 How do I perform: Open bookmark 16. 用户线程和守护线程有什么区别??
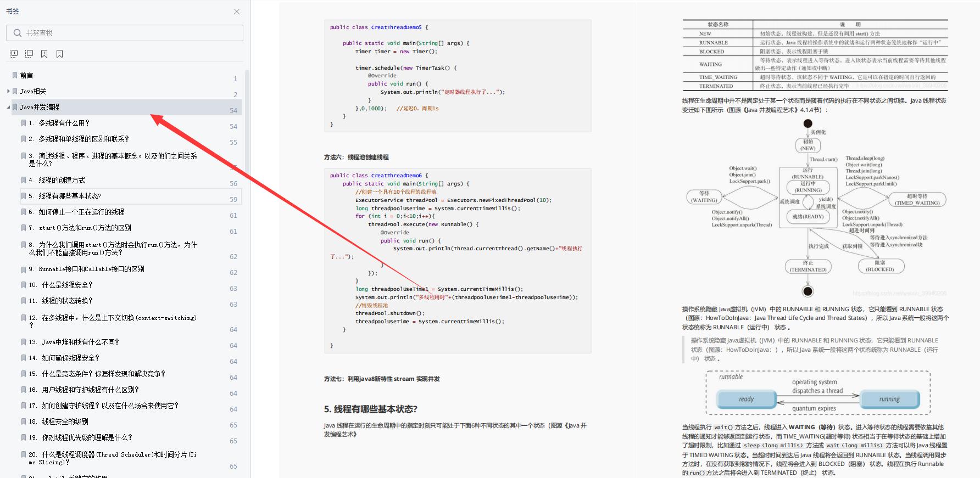[84, 390]
